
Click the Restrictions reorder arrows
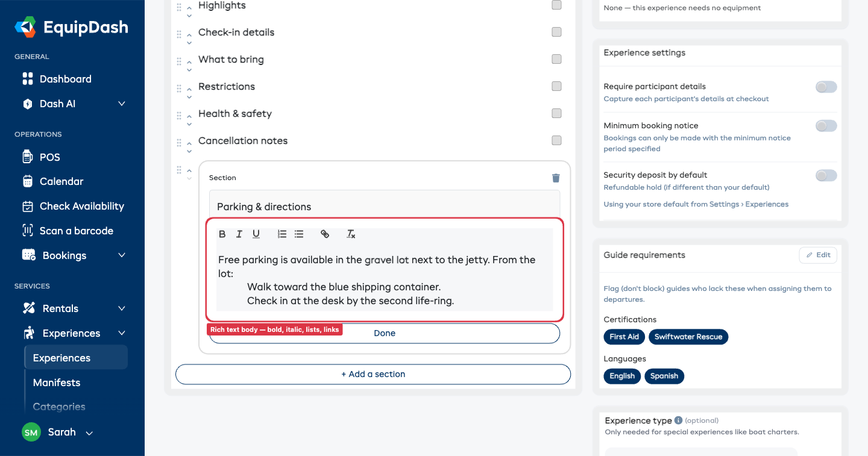tap(189, 93)
